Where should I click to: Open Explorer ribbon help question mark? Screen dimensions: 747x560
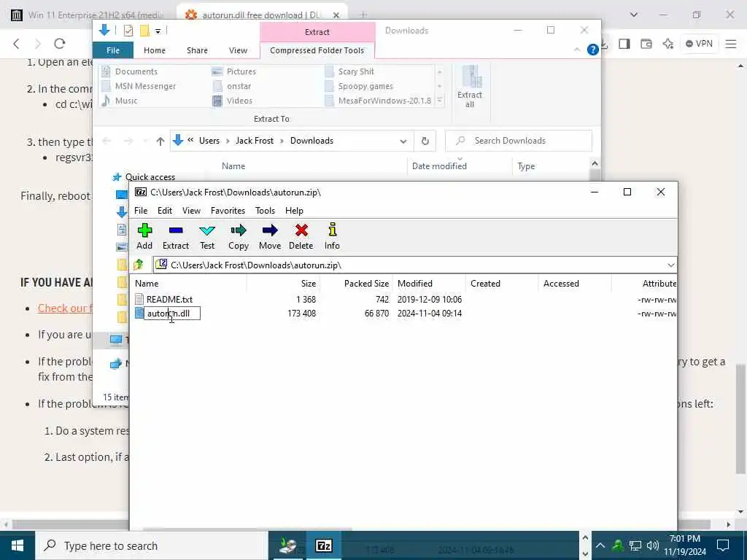point(592,50)
